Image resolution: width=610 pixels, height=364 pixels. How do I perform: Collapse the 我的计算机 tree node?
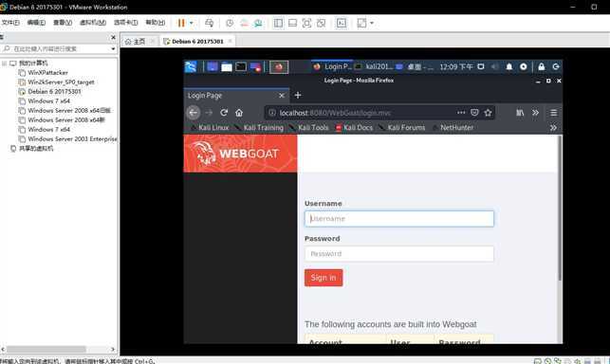pos(5,63)
